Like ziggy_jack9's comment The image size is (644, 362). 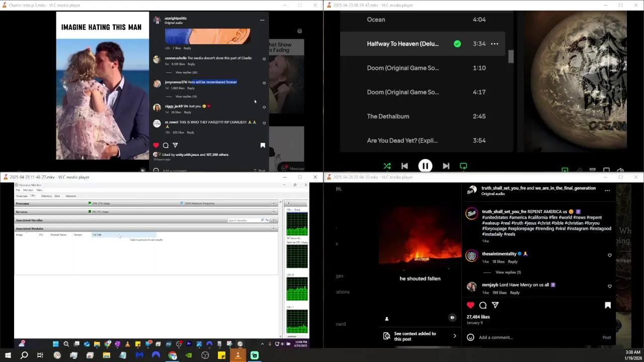(264, 107)
